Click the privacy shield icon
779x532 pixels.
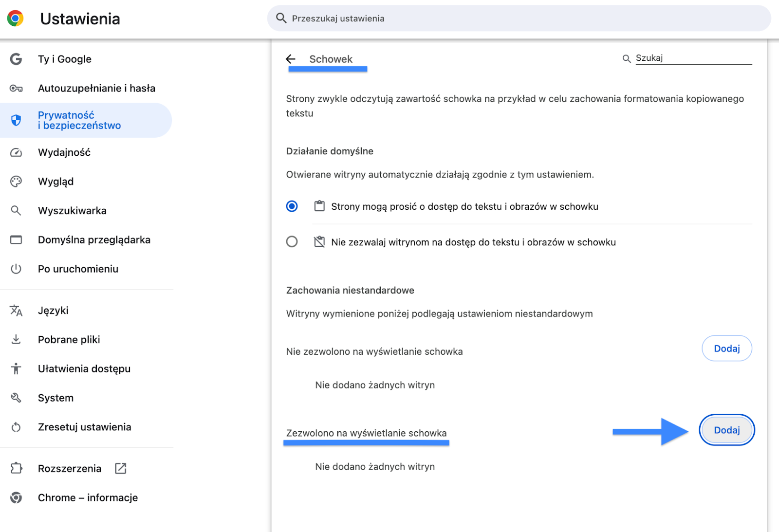point(16,120)
